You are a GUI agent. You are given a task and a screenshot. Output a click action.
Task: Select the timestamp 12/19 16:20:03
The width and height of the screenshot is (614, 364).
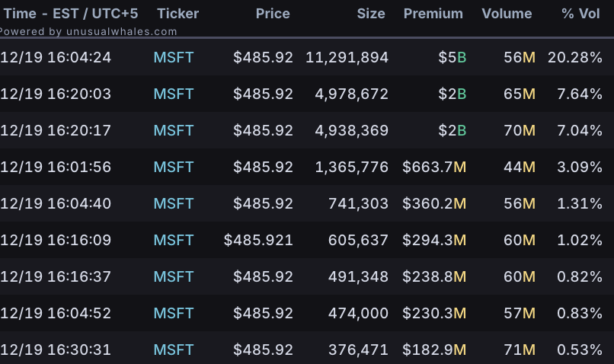click(x=56, y=94)
